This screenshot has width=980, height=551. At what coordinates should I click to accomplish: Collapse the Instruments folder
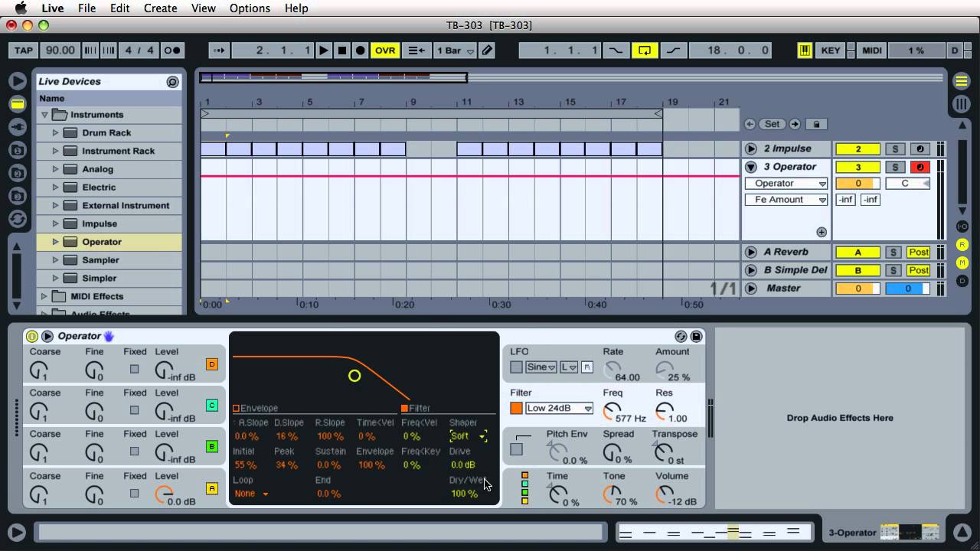[44, 115]
